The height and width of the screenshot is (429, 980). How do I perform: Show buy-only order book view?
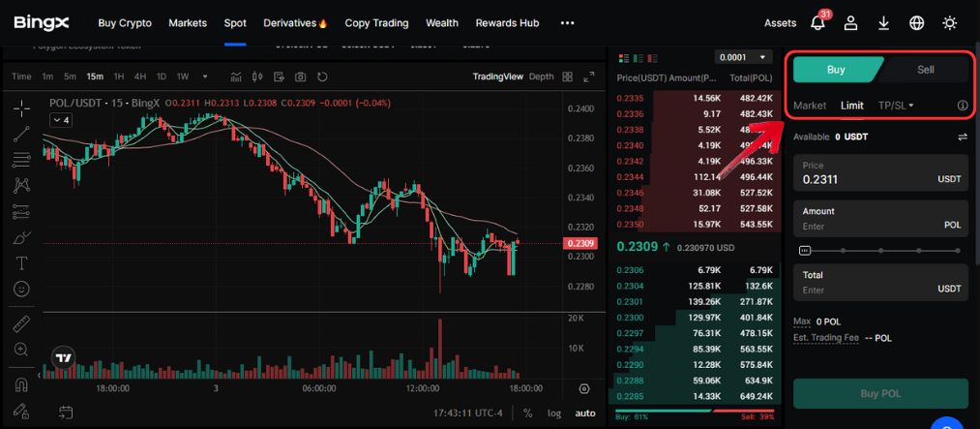pyautogui.click(x=638, y=58)
